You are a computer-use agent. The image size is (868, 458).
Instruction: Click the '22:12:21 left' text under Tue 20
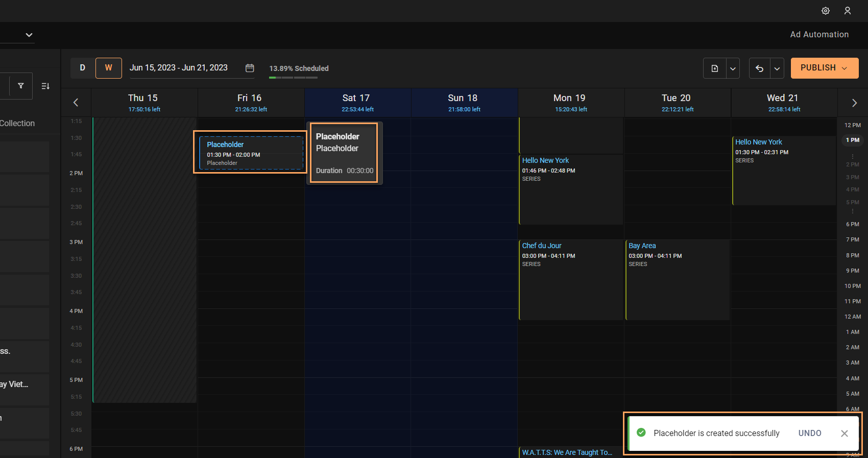[678, 109]
